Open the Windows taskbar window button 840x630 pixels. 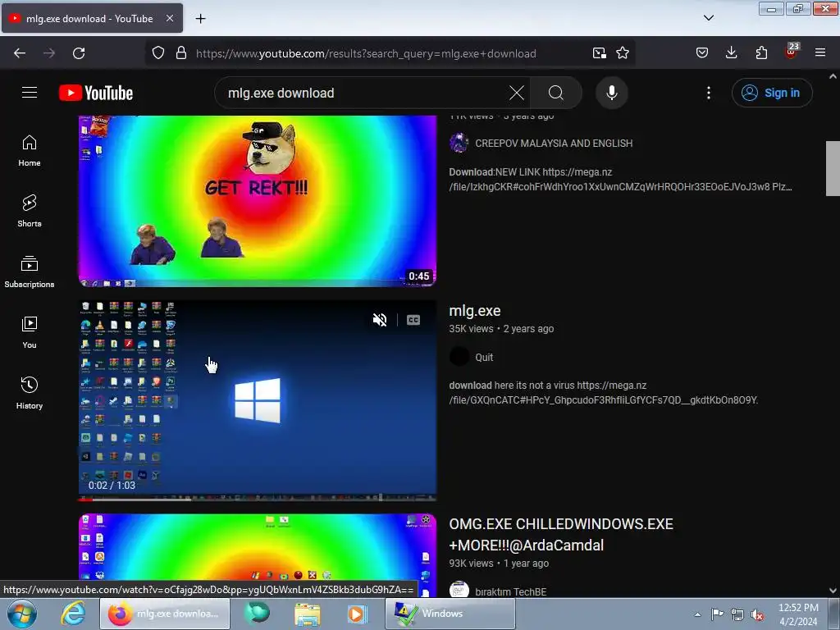[x=450, y=614]
